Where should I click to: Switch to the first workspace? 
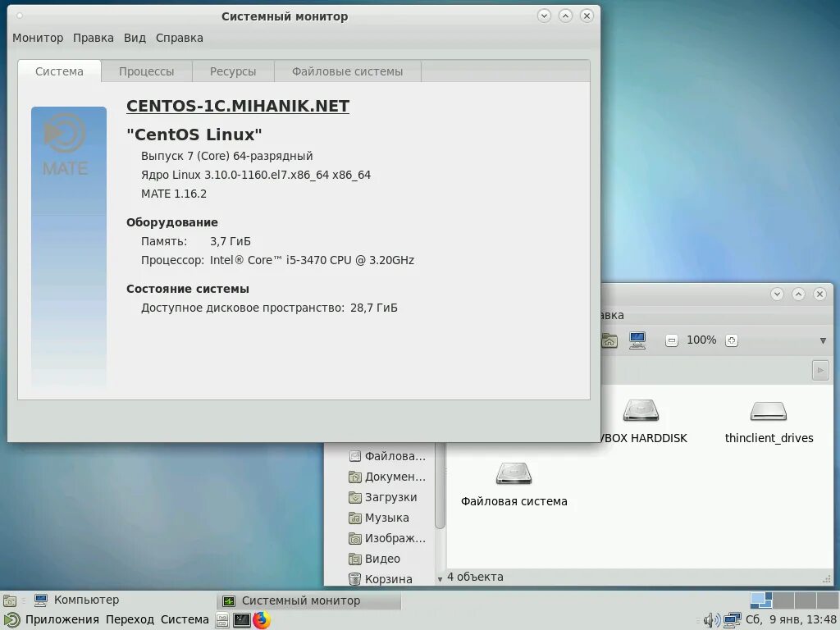click(x=760, y=600)
